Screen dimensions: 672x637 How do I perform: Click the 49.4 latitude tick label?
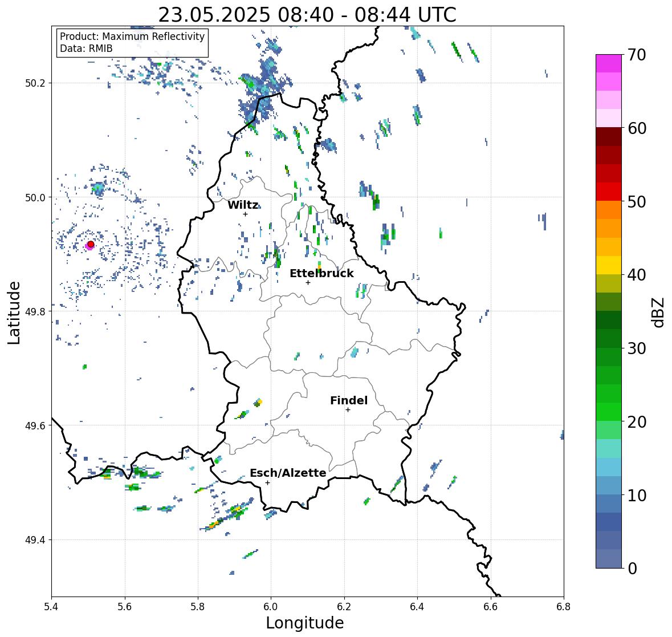point(35,540)
